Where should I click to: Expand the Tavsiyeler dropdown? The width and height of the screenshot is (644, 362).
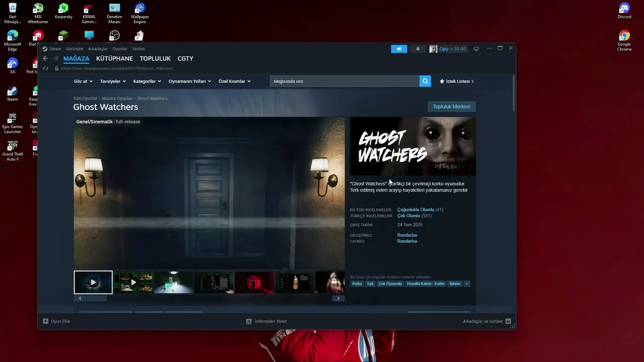click(x=113, y=81)
